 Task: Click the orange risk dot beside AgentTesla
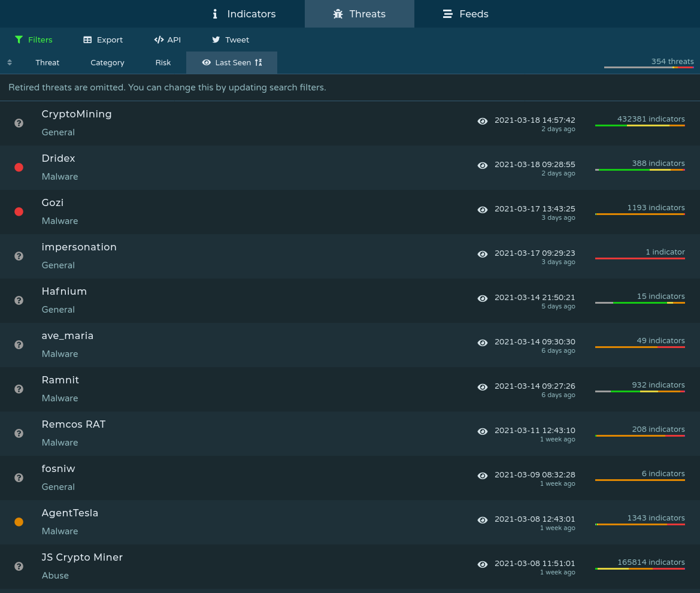click(19, 522)
